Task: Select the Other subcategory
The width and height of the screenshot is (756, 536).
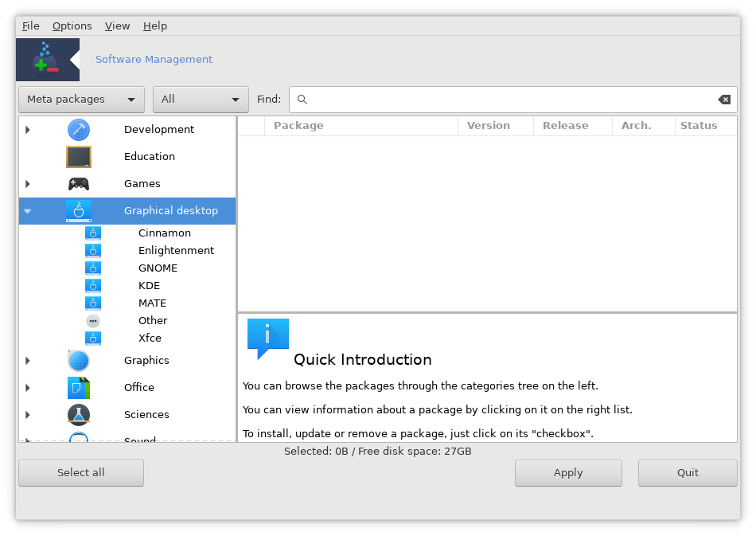Action: [153, 321]
